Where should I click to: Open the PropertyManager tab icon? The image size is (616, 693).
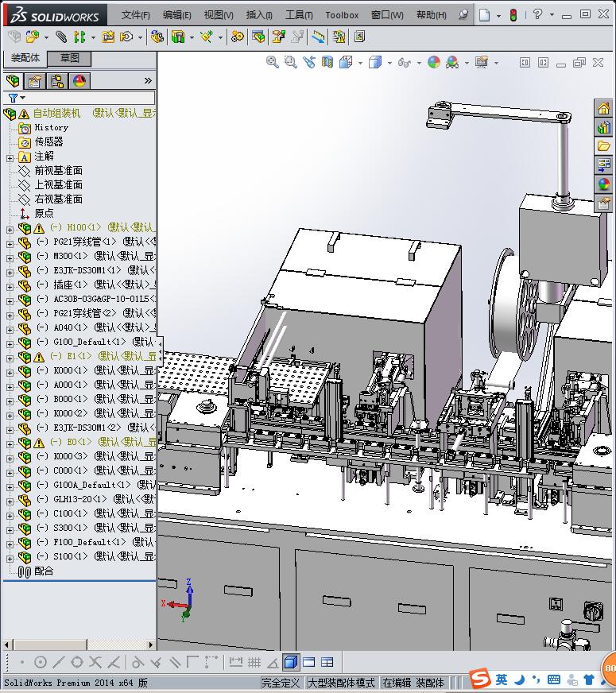pos(35,81)
